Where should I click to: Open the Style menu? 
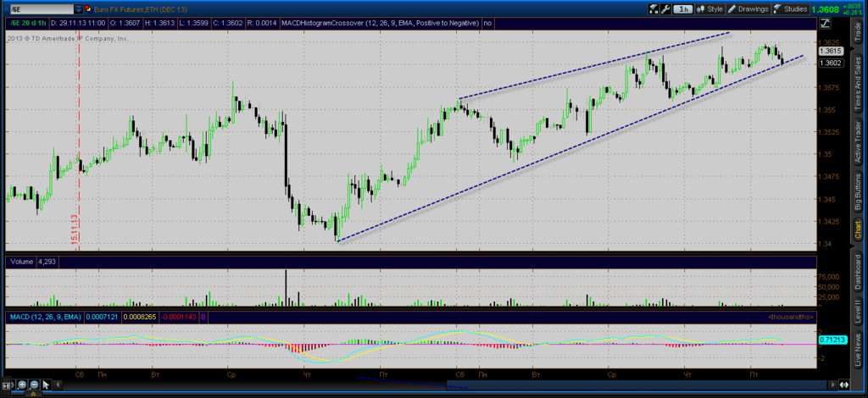click(710, 8)
